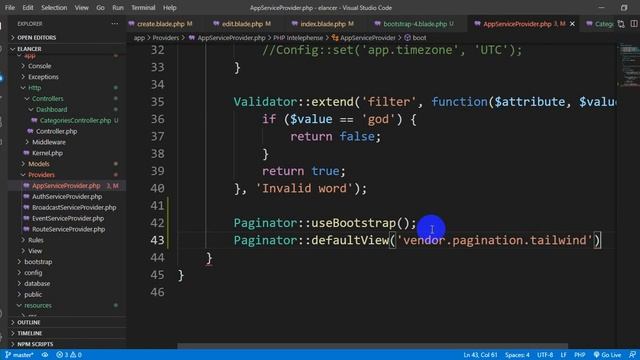Click 'app' in the breadcrumb
Viewport: 640px width, 360px height.
tap(139, 38)
